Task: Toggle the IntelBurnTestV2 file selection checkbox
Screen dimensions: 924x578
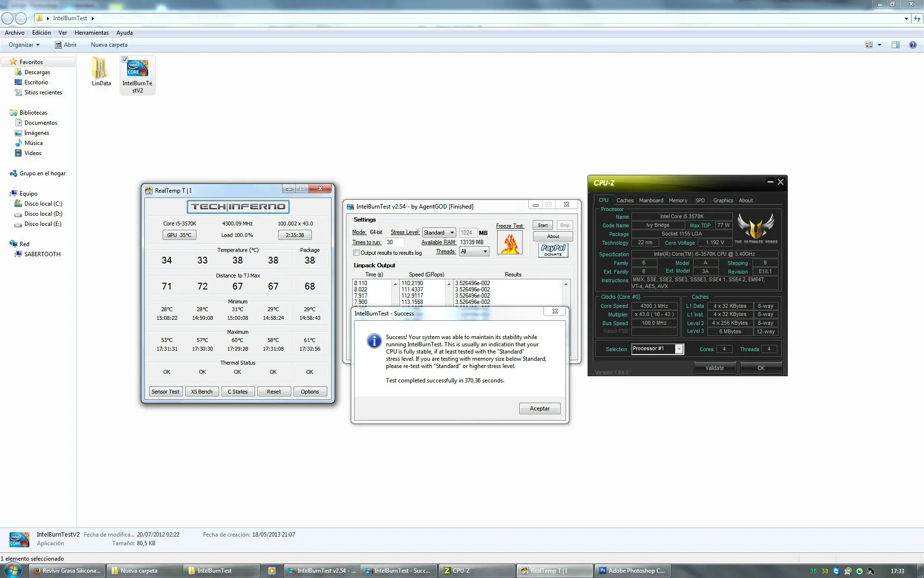Action: [x=125, y=60]
